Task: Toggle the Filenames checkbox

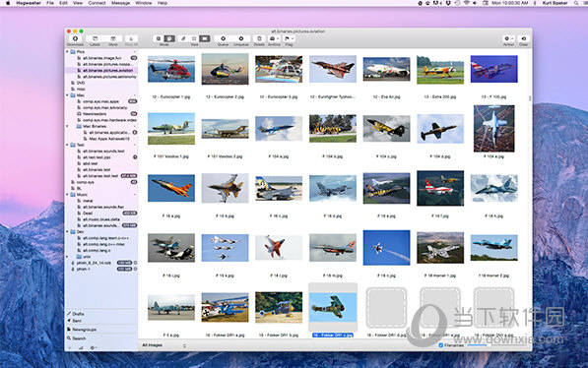Action: [441, 345]
